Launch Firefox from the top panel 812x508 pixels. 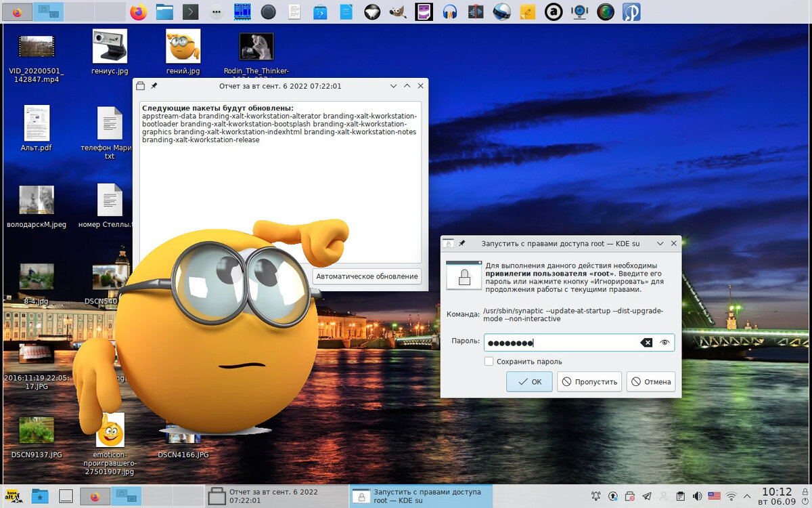point(138,12)
